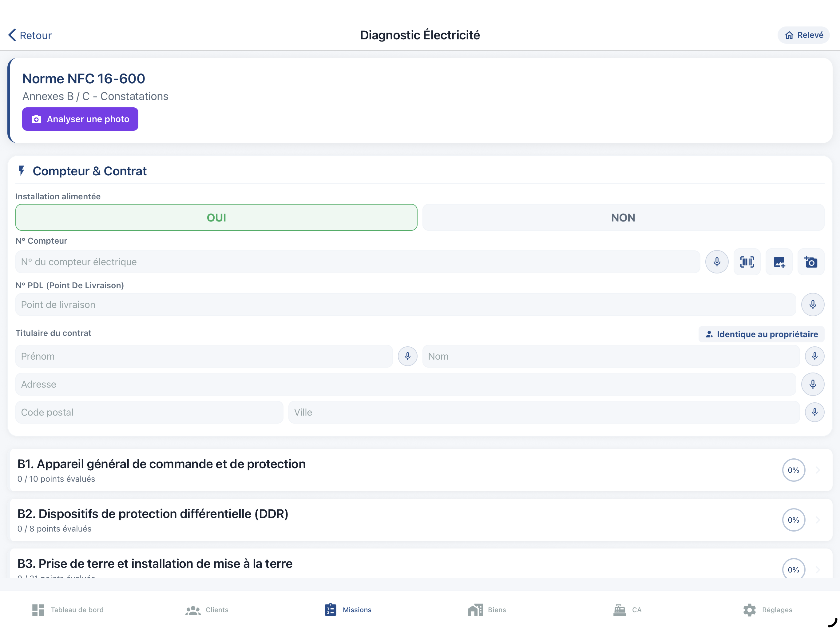Focus the Code postal input field

(x=149, y=412)
